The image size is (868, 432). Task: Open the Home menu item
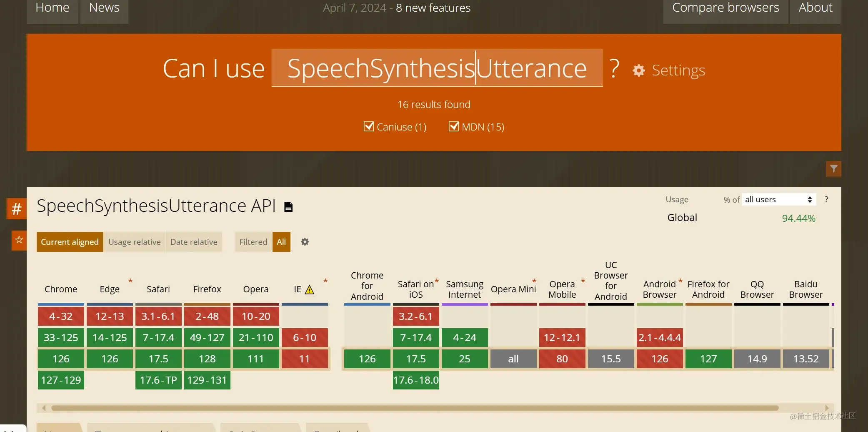click(53, 8)
